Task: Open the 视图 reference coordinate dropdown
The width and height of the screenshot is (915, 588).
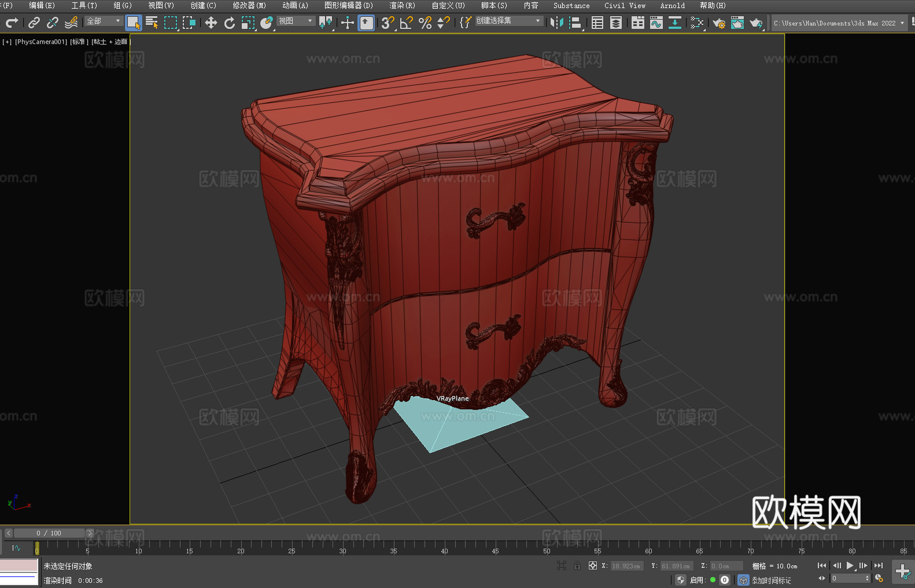Action: (296, 21)
